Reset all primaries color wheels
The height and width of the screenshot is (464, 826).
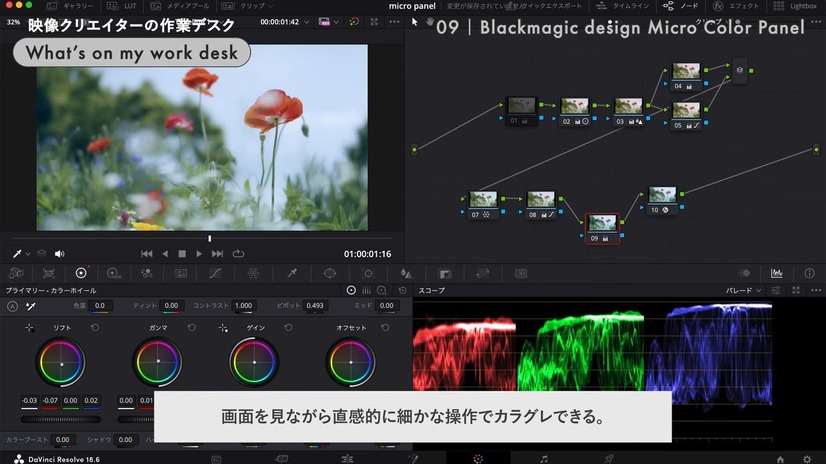[402, 290]
